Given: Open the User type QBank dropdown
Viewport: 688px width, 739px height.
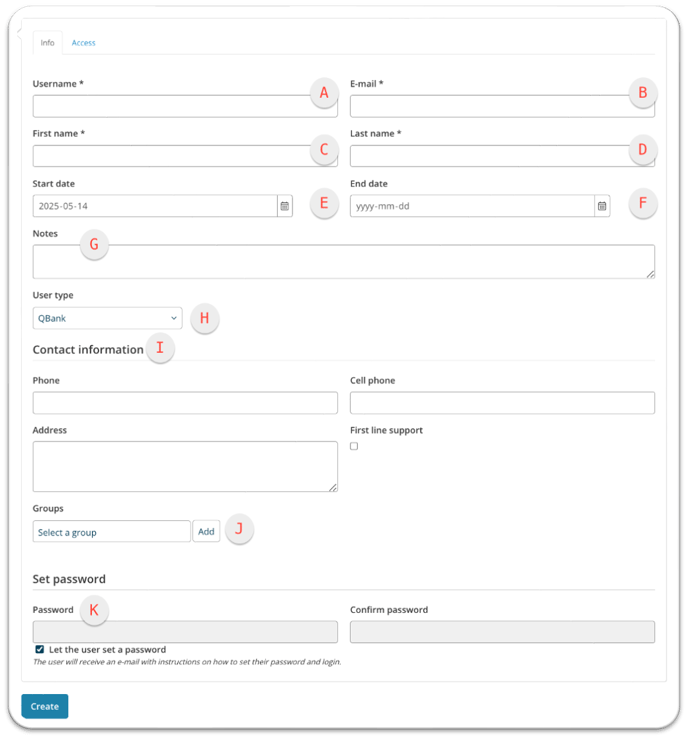Looking at the screenshot, I should pos(107,318).
